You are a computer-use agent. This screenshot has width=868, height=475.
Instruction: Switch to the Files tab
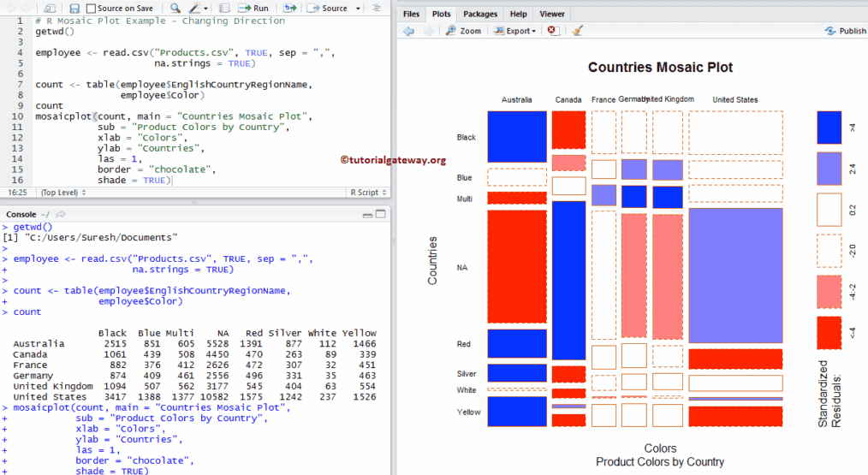pos(411,14)
